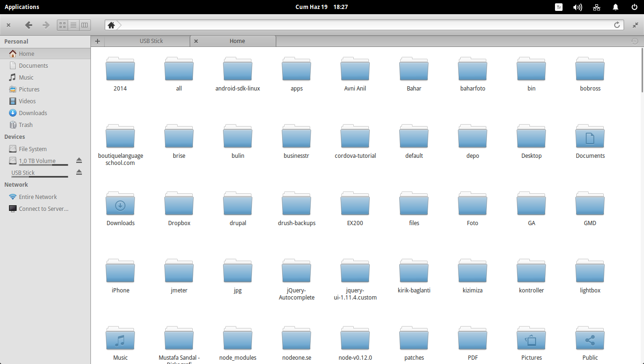This screenshot has width=644, height=364.
Task: Go forward with the right arrow
Action: click(45, 25)
